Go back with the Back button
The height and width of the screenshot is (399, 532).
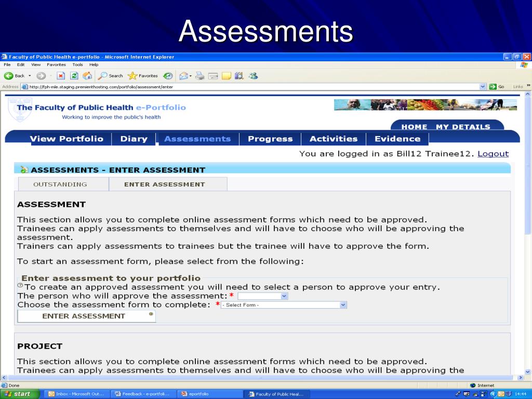pyautogui.click(x=14, y=76)
